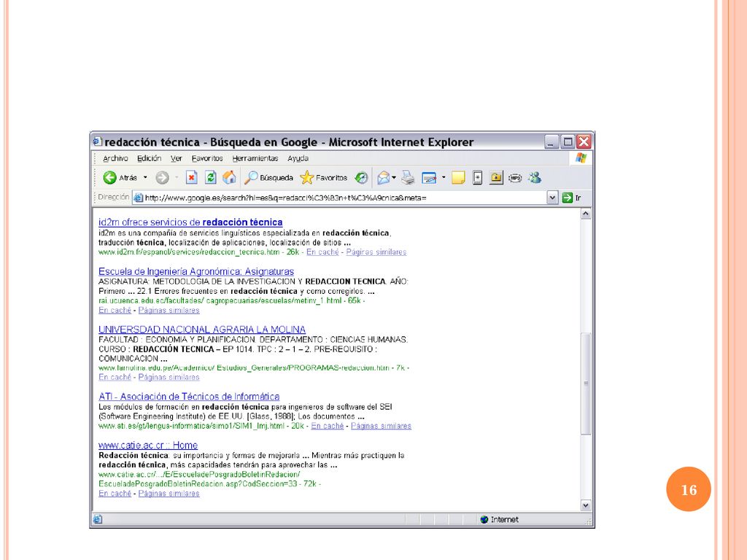Screen dimensions: 747x560
Task: Open the Edición menu
Action: [x=149, y=158]
